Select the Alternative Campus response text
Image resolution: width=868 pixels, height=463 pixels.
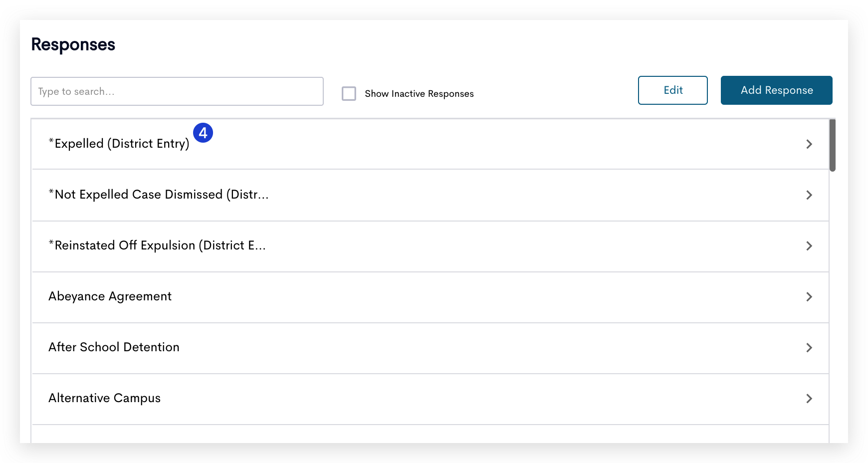point(104,398)
